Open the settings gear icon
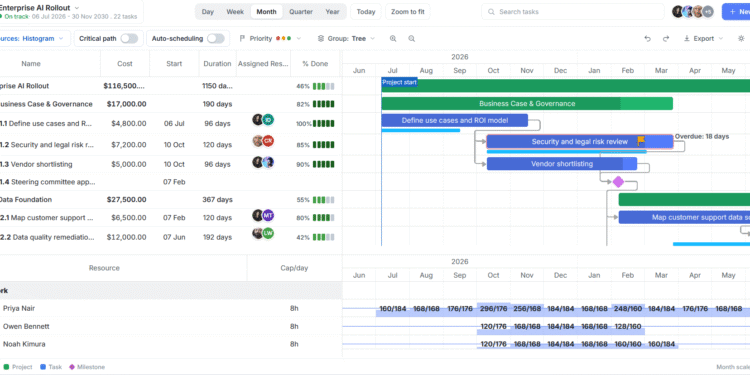This screenshot has width=750, height=375. point(741,39)
